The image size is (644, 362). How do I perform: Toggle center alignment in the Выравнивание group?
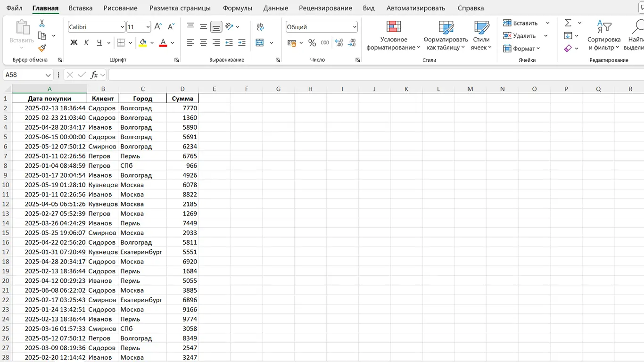(203, 43)
